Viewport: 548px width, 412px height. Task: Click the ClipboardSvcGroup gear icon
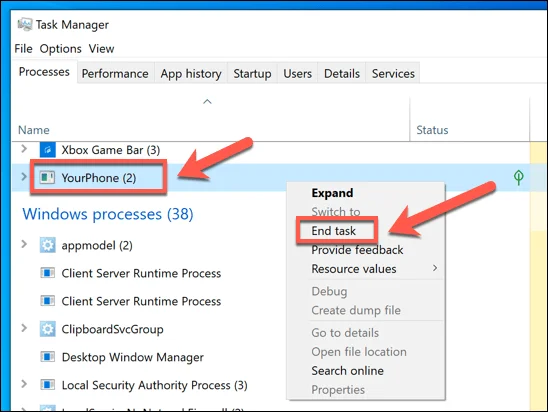pos(48,329)
